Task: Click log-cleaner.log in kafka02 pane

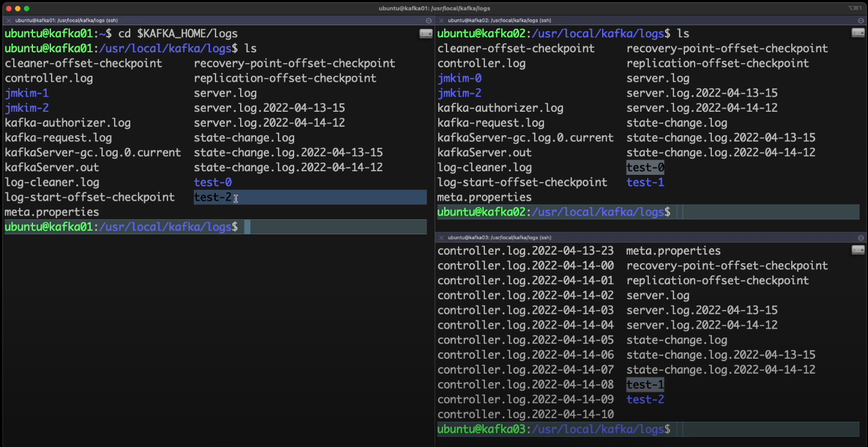Action: (484, 167)
